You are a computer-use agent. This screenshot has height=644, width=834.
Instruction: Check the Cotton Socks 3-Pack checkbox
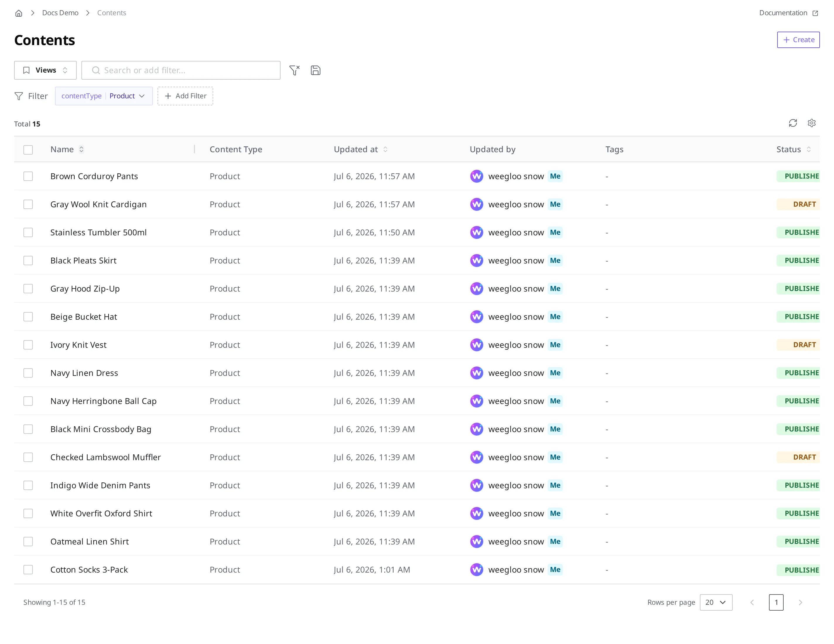click(x=28, y=570)
